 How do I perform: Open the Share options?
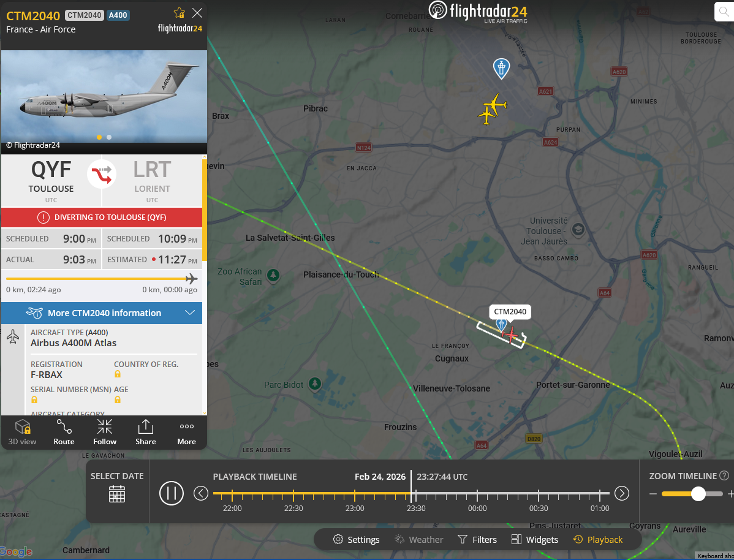[x=146, y=432]
